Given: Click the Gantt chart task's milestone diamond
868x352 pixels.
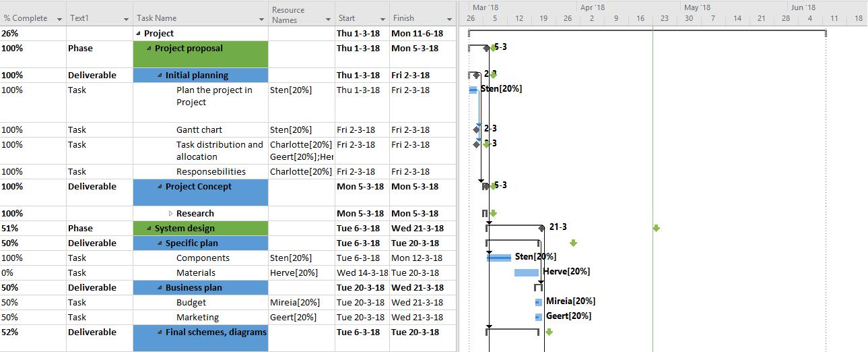Looking at the screenshot, I should [477, 129].
